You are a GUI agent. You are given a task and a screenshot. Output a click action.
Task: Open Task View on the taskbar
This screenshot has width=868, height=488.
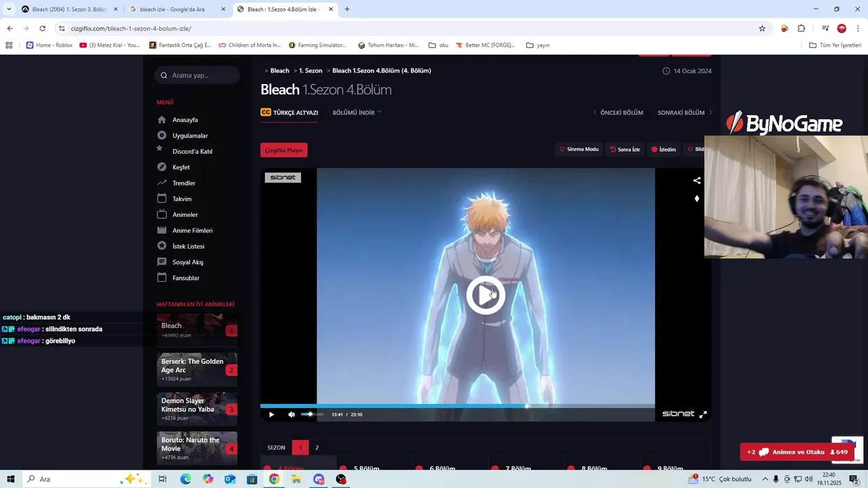point(163,479)
